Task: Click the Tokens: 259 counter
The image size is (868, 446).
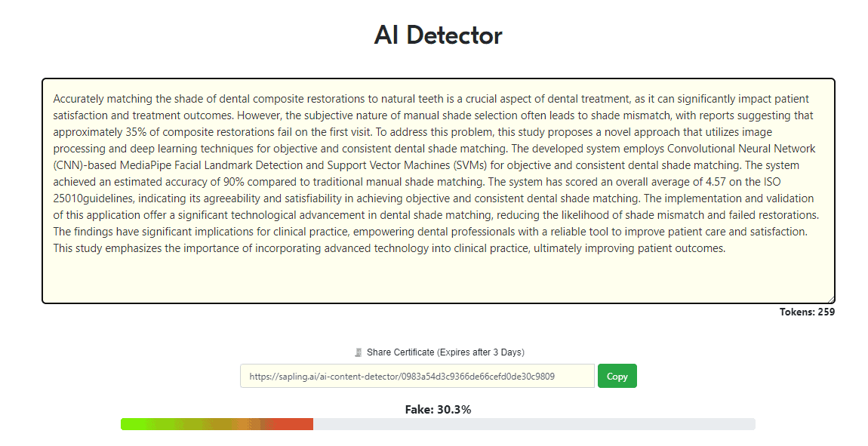Action: tap(807, 312)
